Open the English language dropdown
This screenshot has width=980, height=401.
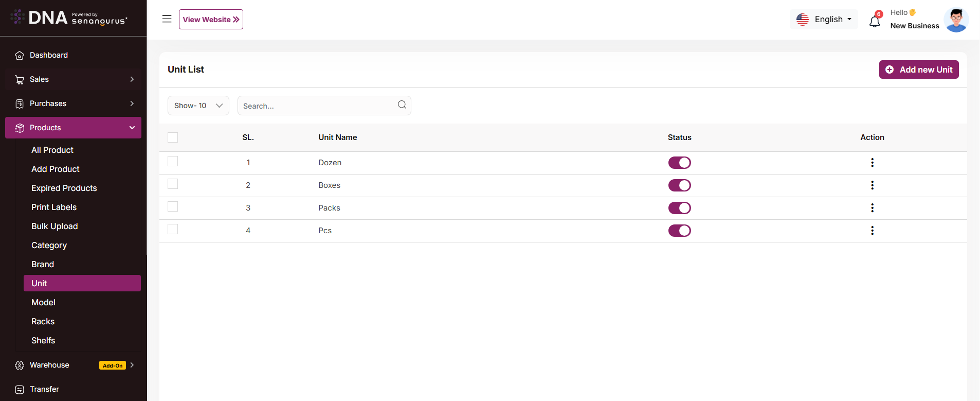point(824,20)
